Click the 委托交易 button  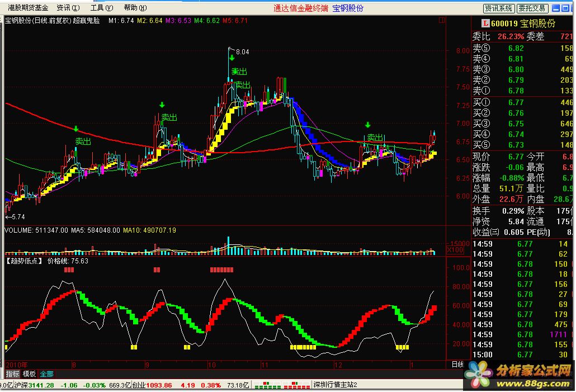(532, 8)
